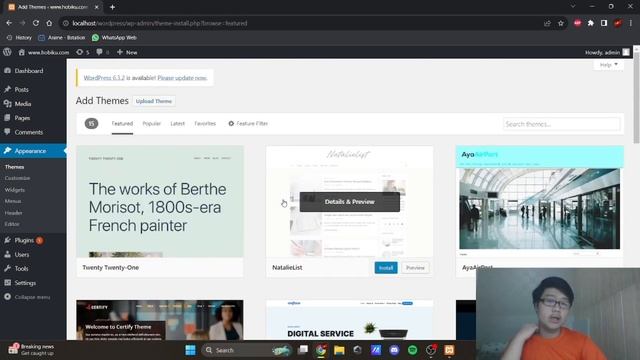Open browser extensions puzzle icon
The height and width of the screenshot is (360, 640).
point(591,23)
